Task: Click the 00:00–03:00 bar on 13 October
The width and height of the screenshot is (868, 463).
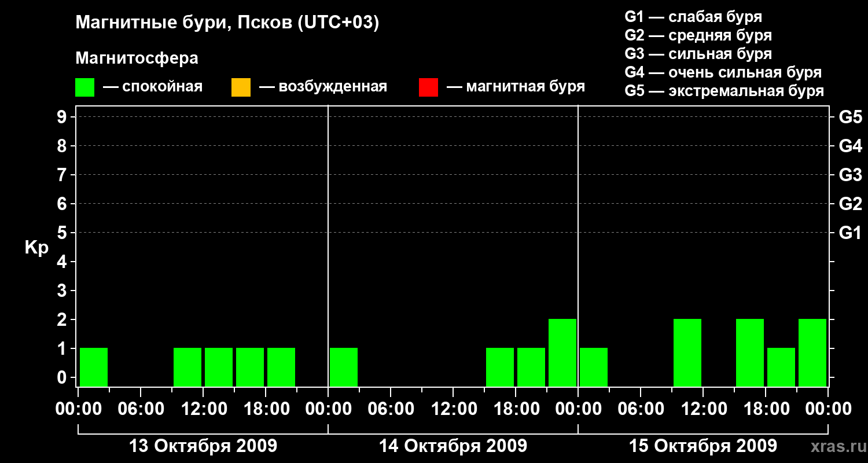Action: tap(94, 367)
